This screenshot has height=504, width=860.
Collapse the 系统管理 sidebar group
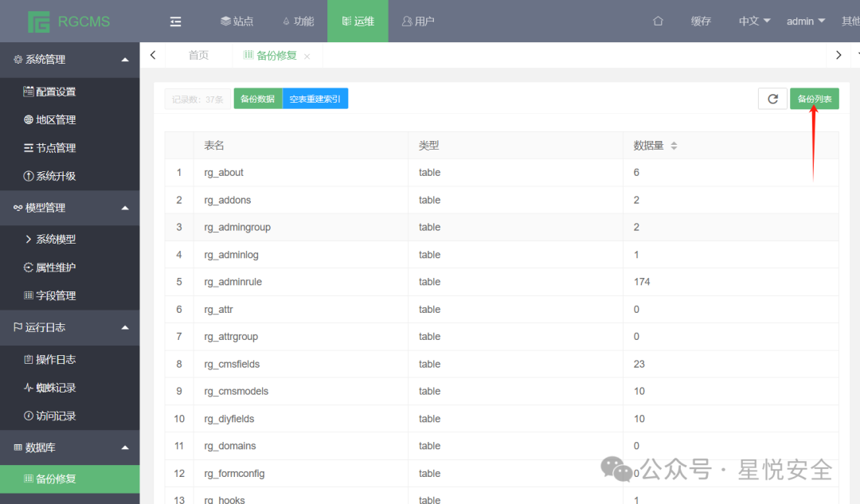69,60
